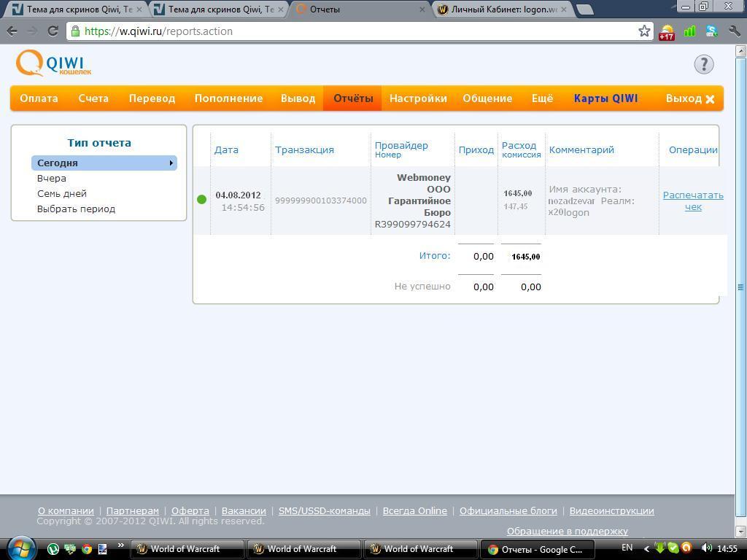Viewport: 747px width, 560px height.
Task: Click the QIWI Кошелек logo
Action: coord(53,63)
